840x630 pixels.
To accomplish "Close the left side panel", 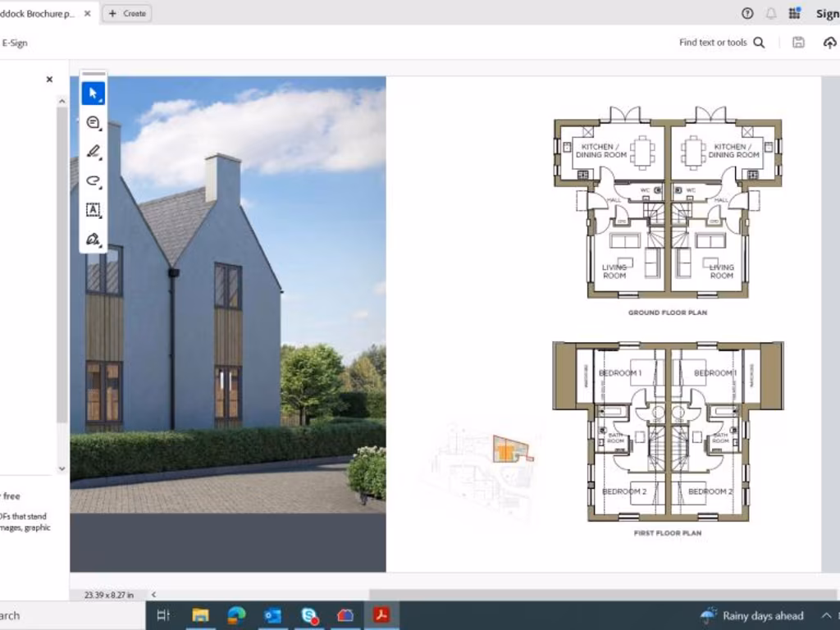I will click(x=49, y=80).
